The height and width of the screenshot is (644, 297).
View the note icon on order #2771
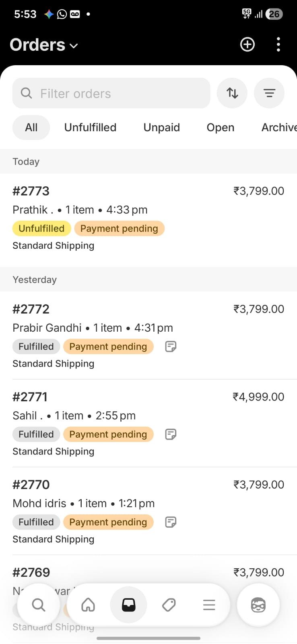(x=171, y=434)
